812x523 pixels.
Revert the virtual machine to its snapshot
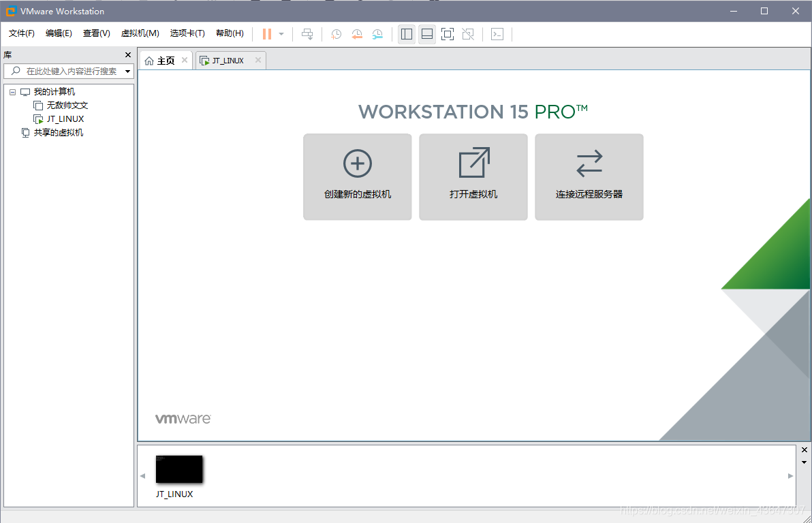(x=357, y=34)
